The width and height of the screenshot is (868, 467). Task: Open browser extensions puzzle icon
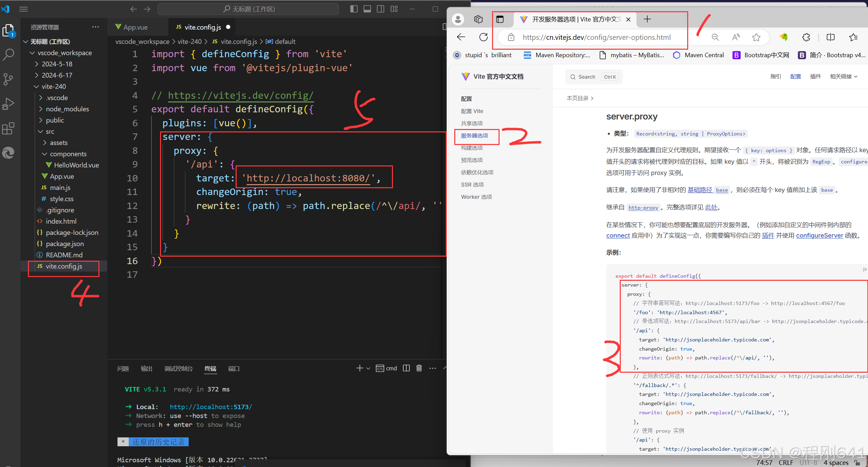click(806, 37)
